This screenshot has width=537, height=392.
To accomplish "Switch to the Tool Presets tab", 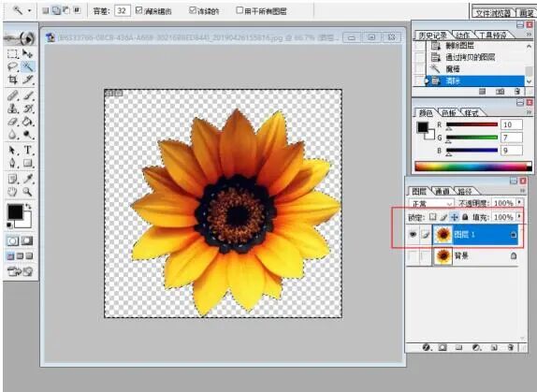I will (493, 36).
